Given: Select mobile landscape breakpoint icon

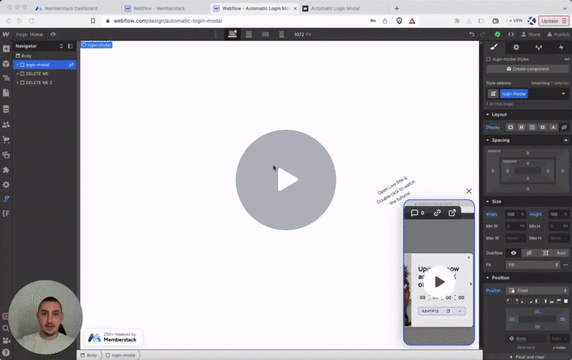Looking at the screenshot, I should 265,34.
